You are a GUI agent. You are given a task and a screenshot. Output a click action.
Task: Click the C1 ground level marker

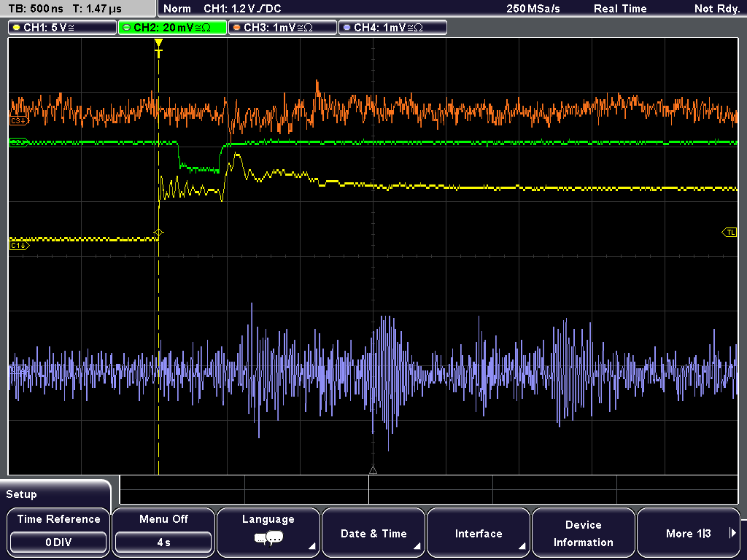(x=19, y=246)
